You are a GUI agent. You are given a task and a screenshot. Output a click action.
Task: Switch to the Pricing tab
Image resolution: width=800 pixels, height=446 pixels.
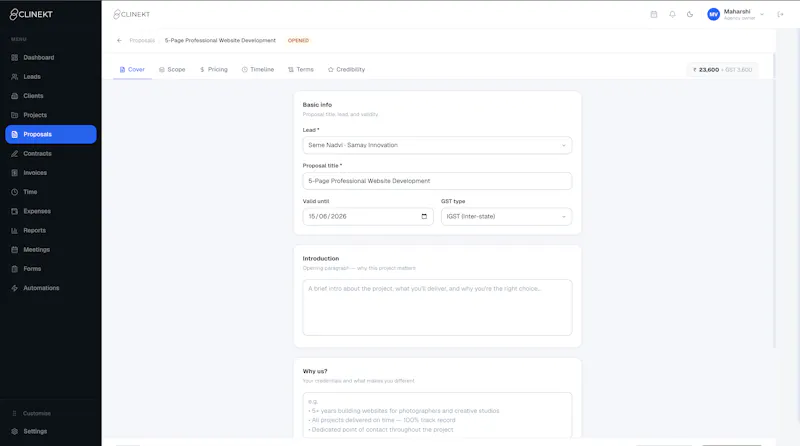[x=214, y=69]
